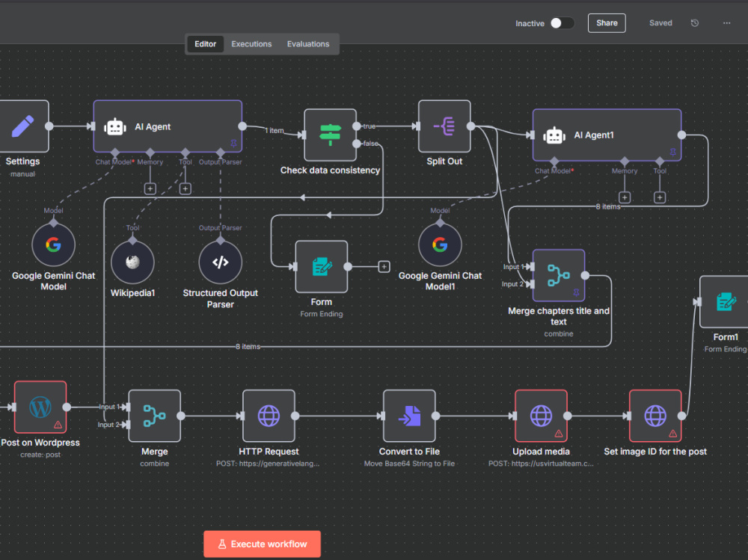Open the three-dots more options menu
Screen dimensions: 748x560
[726, 23]
